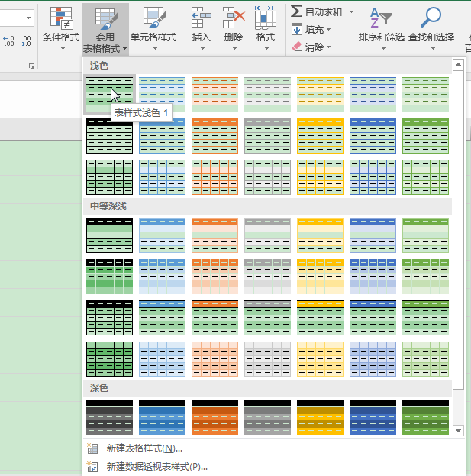Viewport: 471px width, 476px height.
Task: Select the dark blue style in 深色
Action: pos(373,417)
